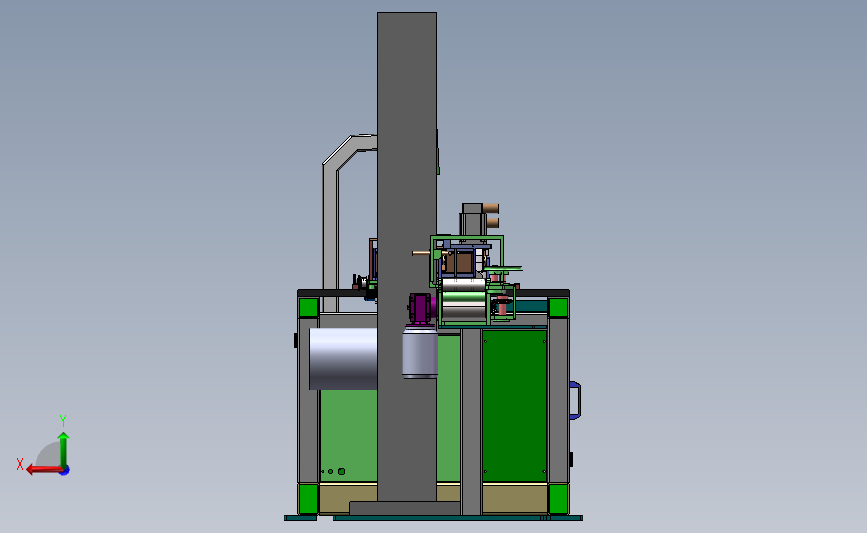Click the red X axis arrow of the triad

(x=43, y=470)
